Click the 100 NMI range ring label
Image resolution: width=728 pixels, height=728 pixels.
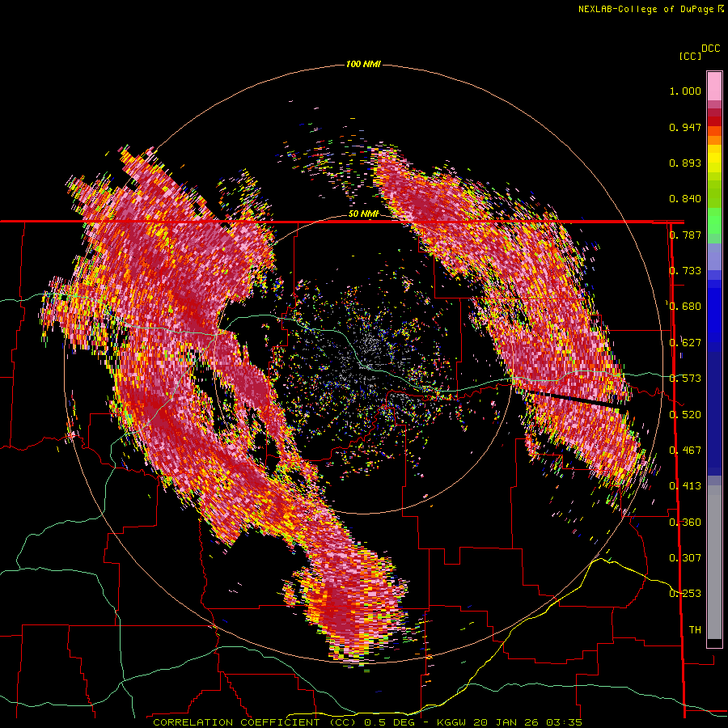point(363,64)
